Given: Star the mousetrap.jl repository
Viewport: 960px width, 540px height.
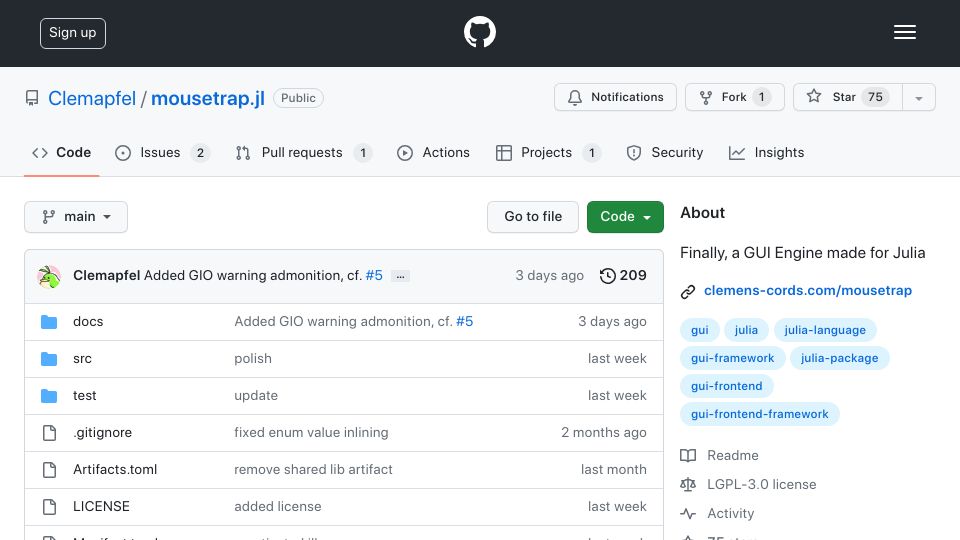Looking at the screenshot, I should 848,97.
